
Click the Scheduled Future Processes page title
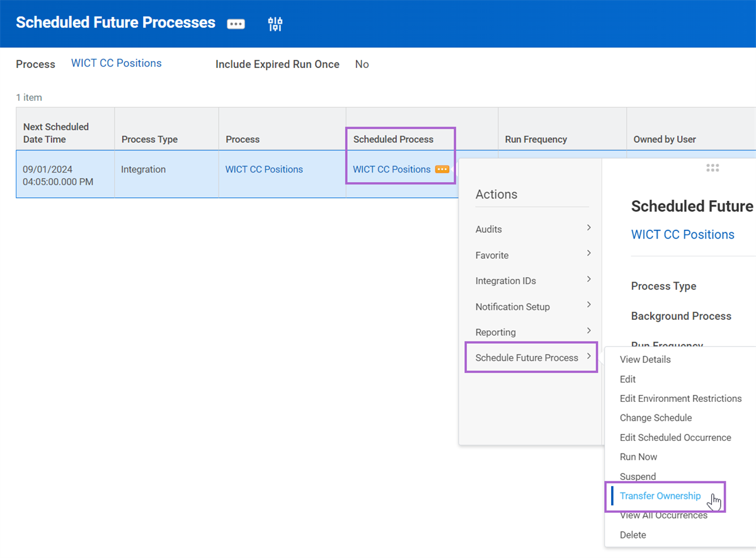[115, 23]
